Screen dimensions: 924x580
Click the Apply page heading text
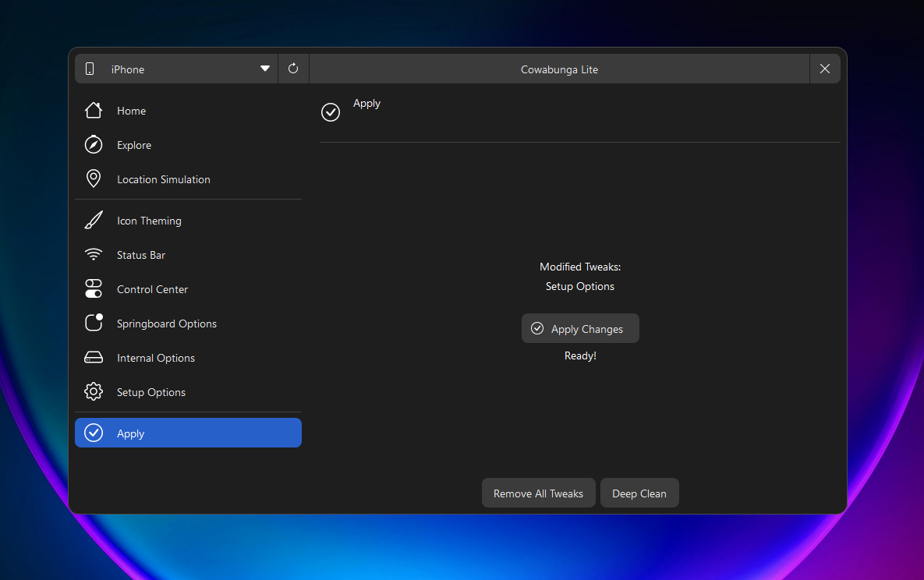pyautogui.click(x=366, y=103)
